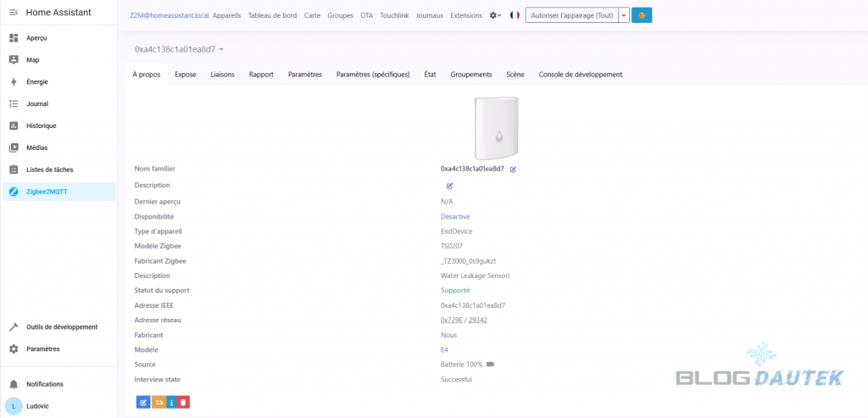Edit the device description pencil icon

(x=449, y=185)
